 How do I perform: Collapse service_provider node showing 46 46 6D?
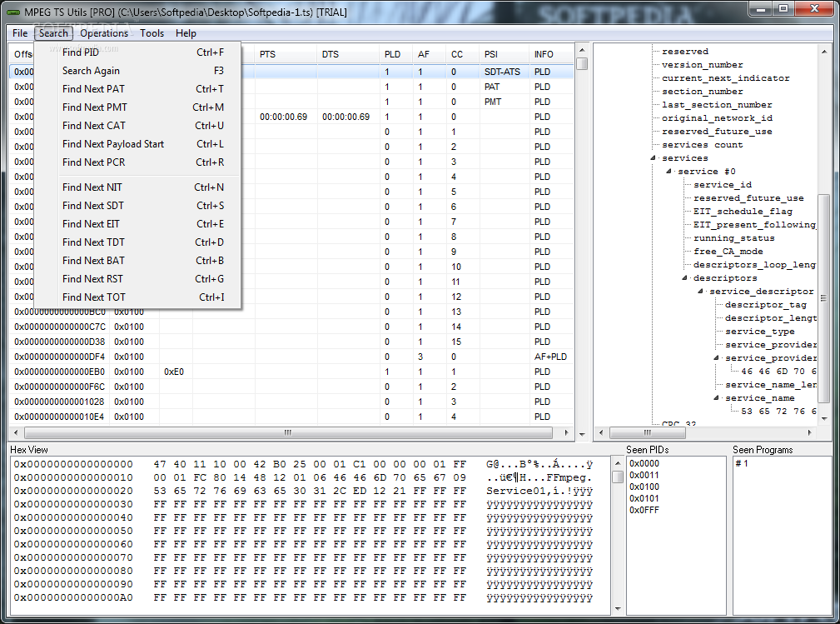[x=716, y=358]
